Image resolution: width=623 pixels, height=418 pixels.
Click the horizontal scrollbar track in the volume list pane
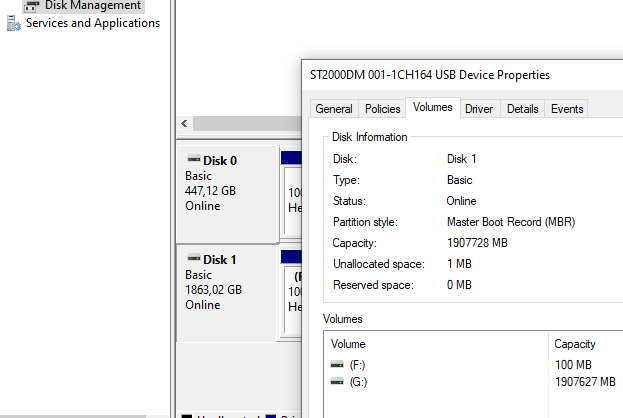pos(247,124)
